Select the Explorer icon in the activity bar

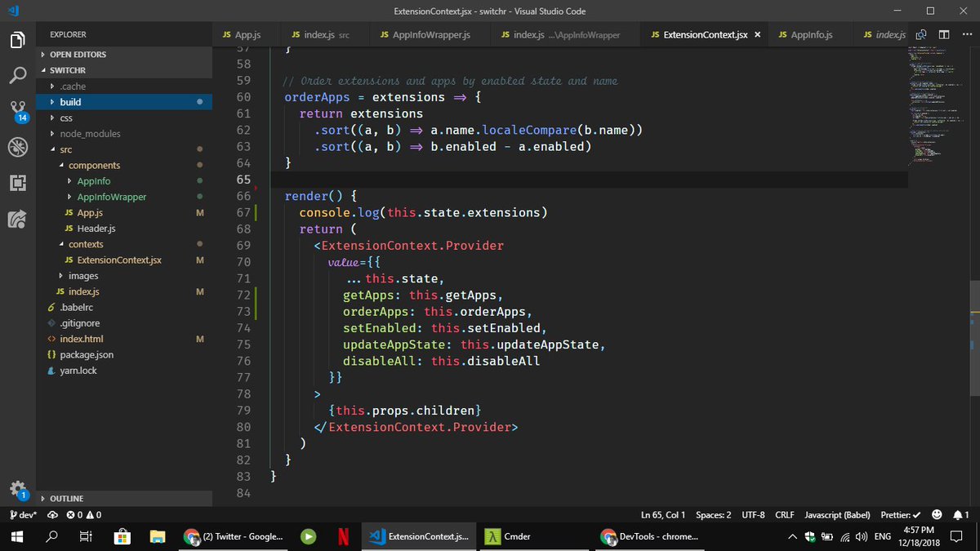tap(17, 38)
